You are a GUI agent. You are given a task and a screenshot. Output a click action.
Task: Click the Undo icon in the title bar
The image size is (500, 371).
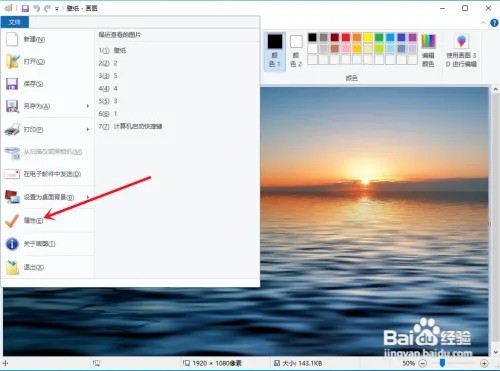36,8
